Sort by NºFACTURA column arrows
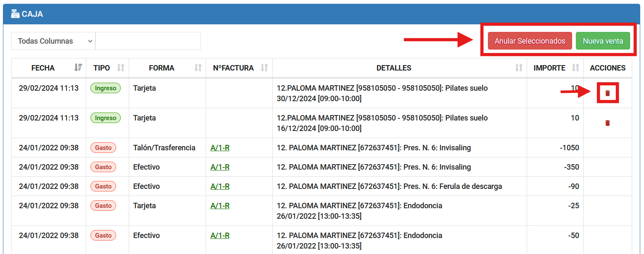 pos(264,68)
